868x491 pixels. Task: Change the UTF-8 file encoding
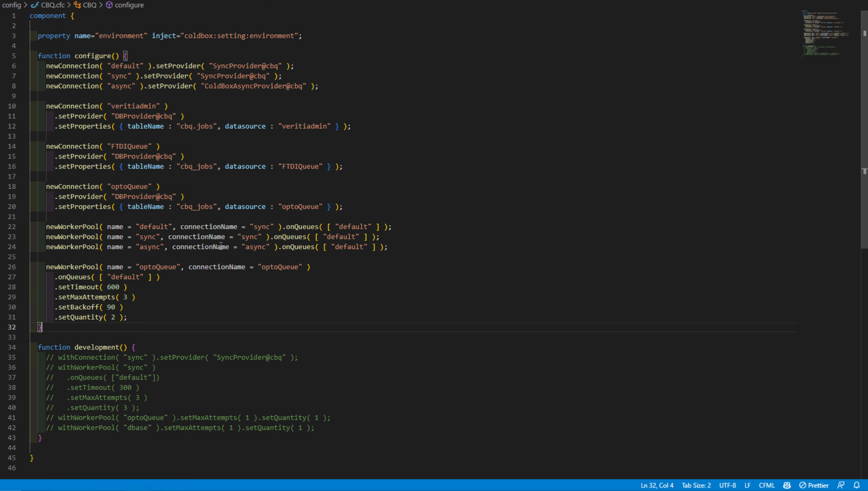(x=728, y=485)
